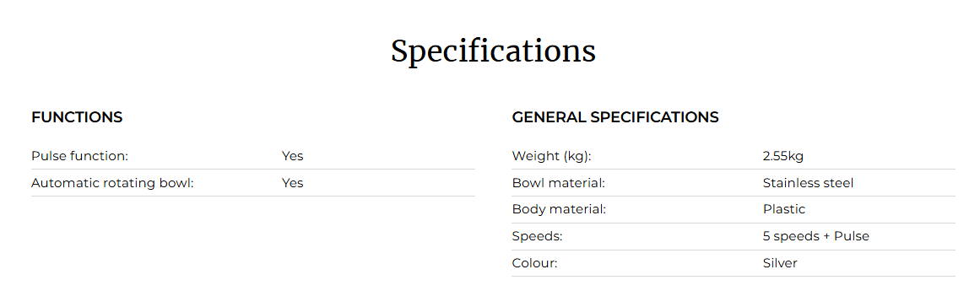This screenshot has width=980, height=307.
Task: Click the Speeds label
Action: click(x=537, y=236)
